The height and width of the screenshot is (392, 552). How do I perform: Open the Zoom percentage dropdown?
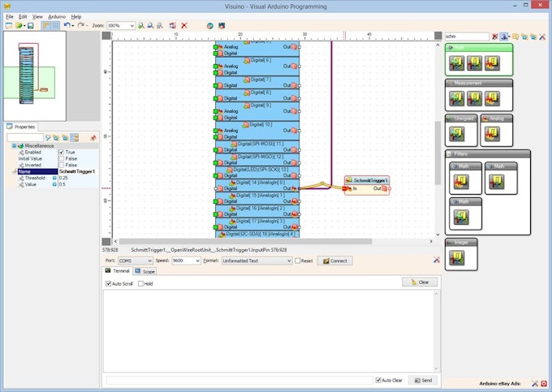pyautogui.click(x=132, y=26)
